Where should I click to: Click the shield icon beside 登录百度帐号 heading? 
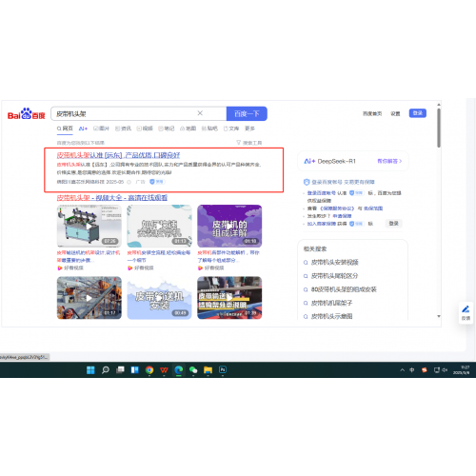pyautogui.click(x=307, y=182)
